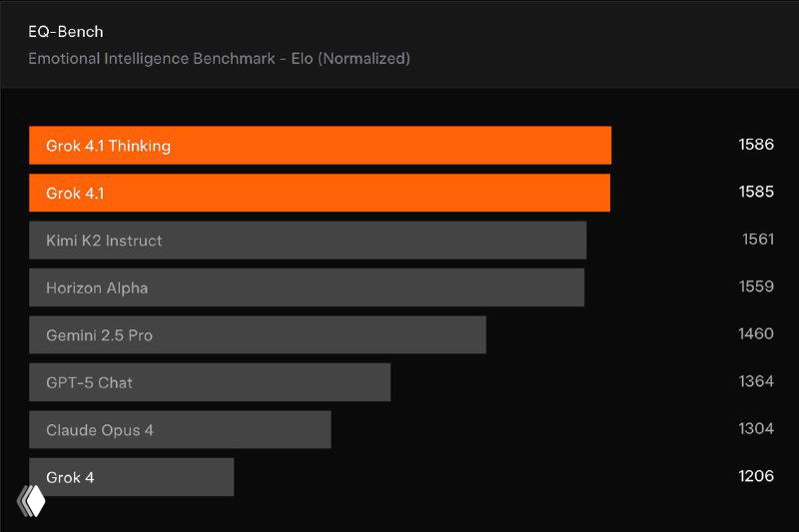The width and height of the screenshot is (799, 532).
Task: Select the GPT-5 Chat bar
Action: pyautogui.click(x=210, y=382)
